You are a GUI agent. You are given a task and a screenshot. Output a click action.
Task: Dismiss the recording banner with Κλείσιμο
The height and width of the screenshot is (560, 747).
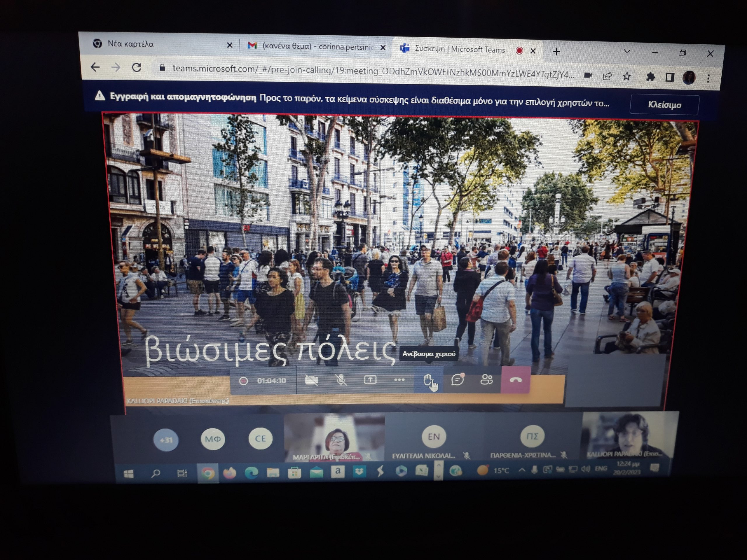(664, 105)
